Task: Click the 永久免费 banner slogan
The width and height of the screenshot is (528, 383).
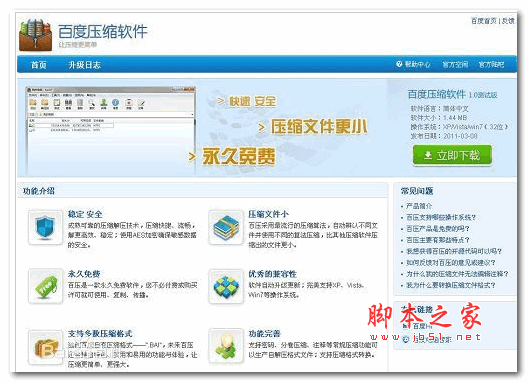Action: pyautogui.click(x=238, y=156)
